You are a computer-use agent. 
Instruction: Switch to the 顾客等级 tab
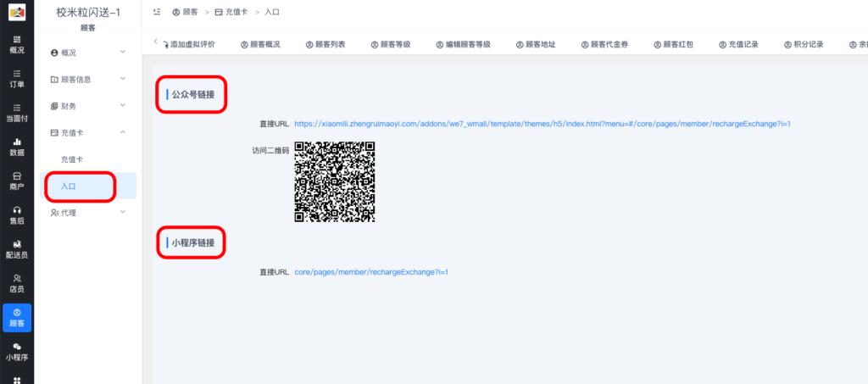(x=390, y=45)
